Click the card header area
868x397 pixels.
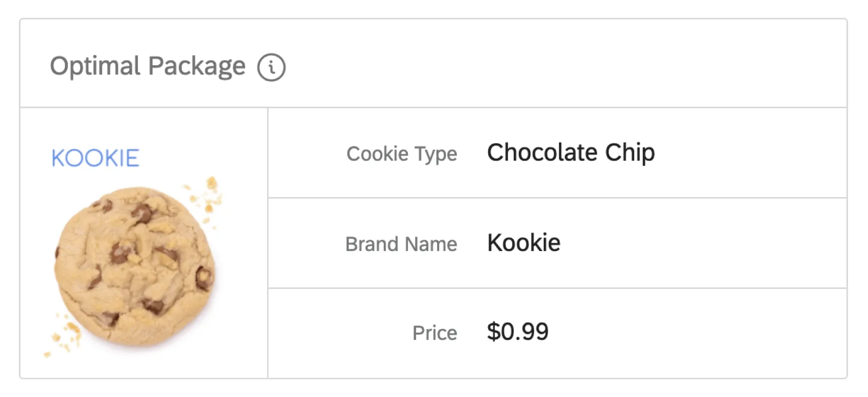pyautogui.click(x=434, y=64)
